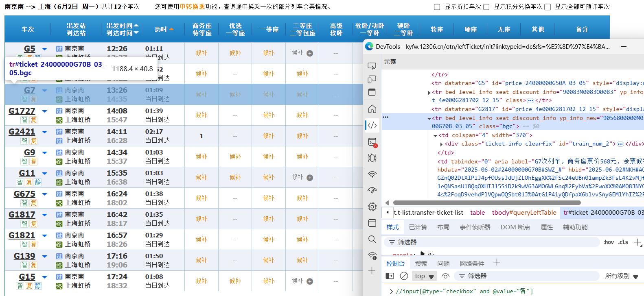The height and width of the screenshot is (296, 644).
Task: Open the 所有级别 log level dropdown
Action: click(x=622, y=276)
